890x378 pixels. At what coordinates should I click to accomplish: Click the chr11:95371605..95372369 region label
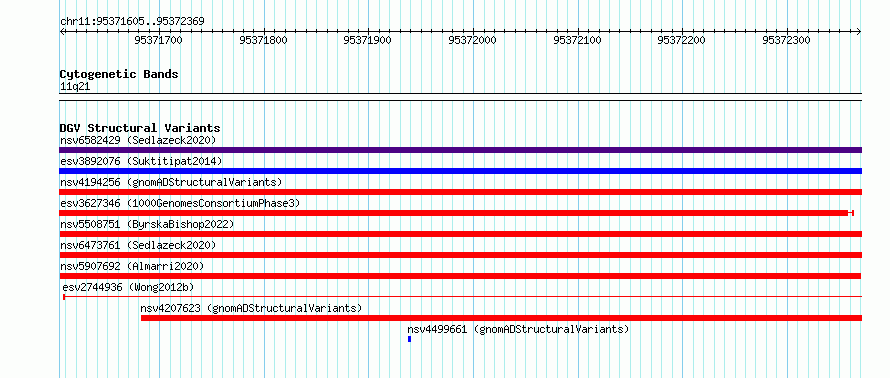[x=132, y=22]
